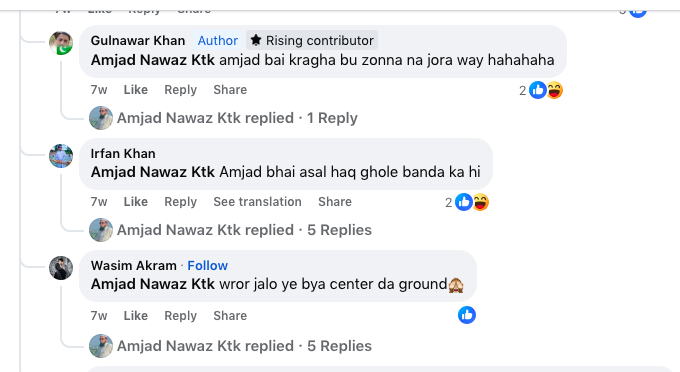Viewport: 680px width, 372px height.
Task: Share Wasim Akram's comment
Action: point(230,316)
